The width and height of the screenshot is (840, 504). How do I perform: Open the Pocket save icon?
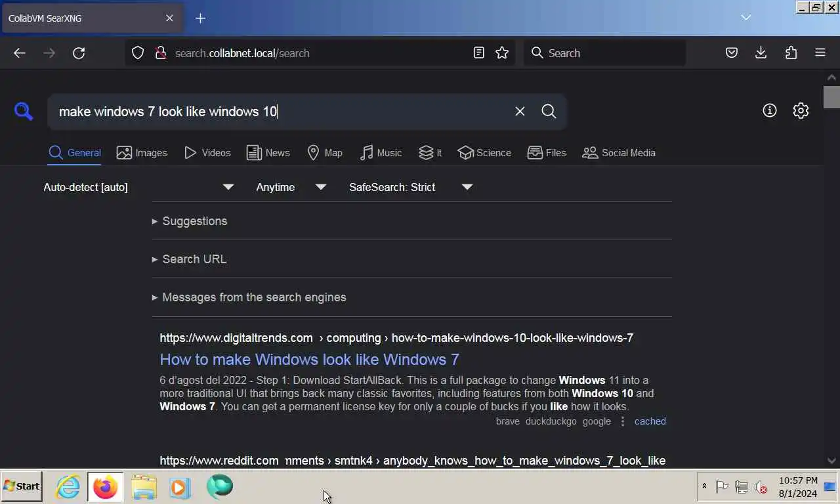click(732, 53)
